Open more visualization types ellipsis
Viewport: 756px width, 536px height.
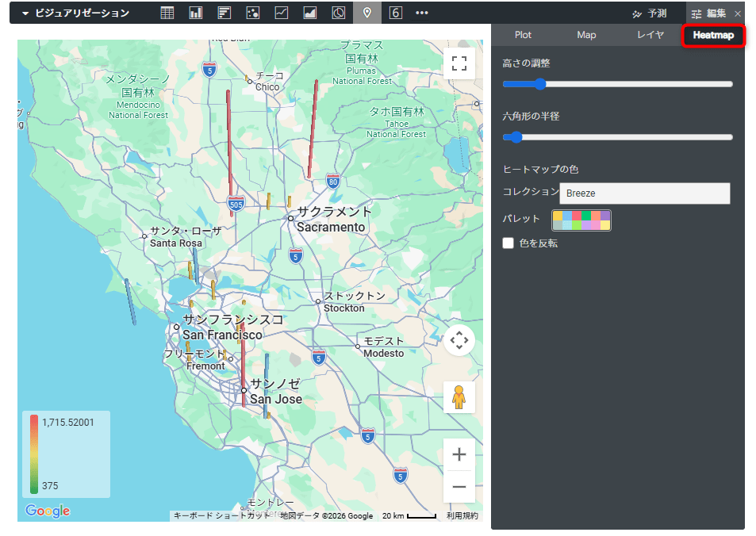click(422, 13)
